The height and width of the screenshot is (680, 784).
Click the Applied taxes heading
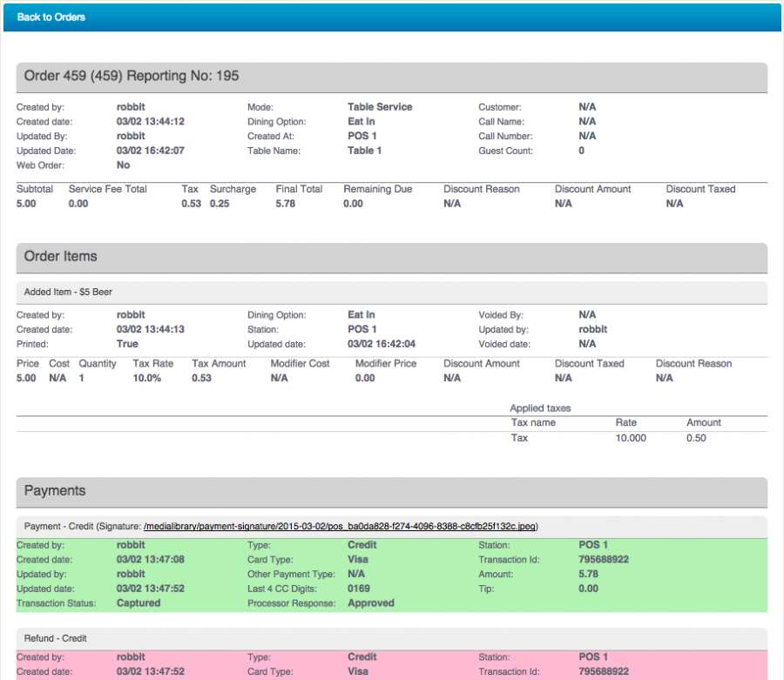(540, 408)
